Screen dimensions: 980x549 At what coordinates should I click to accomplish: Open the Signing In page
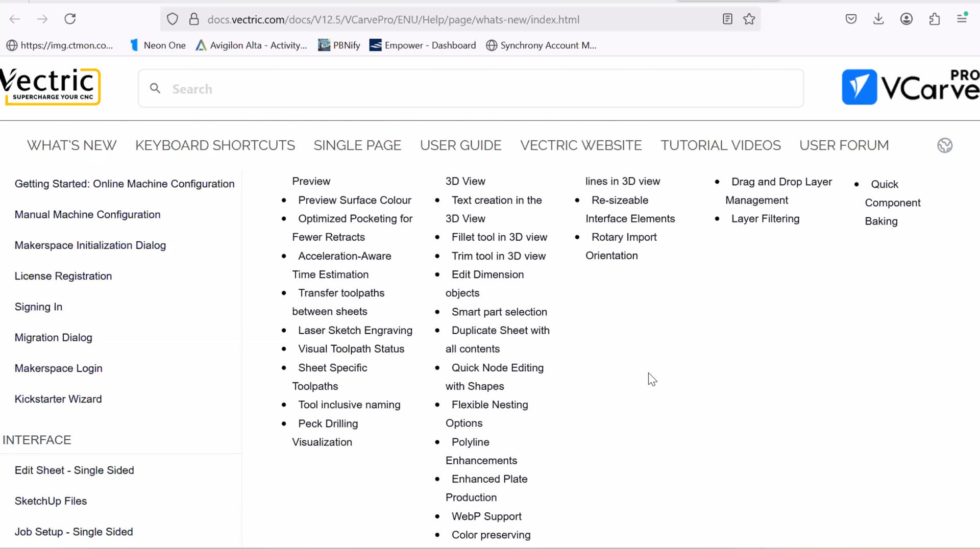tap(38, 307)
